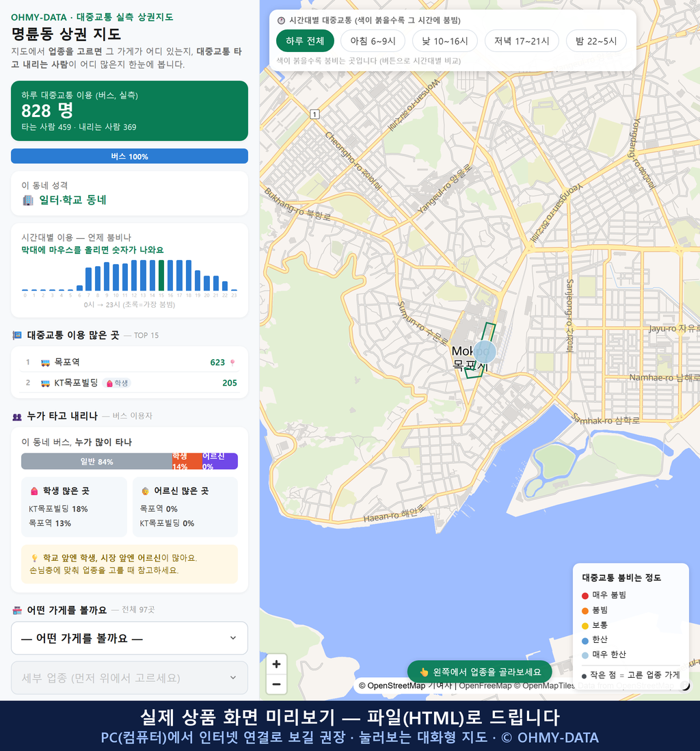The height and width of the screenshot is (751, 700).
Task: Click the 전체 97곳 count text
Action: (x=138, y=609)
